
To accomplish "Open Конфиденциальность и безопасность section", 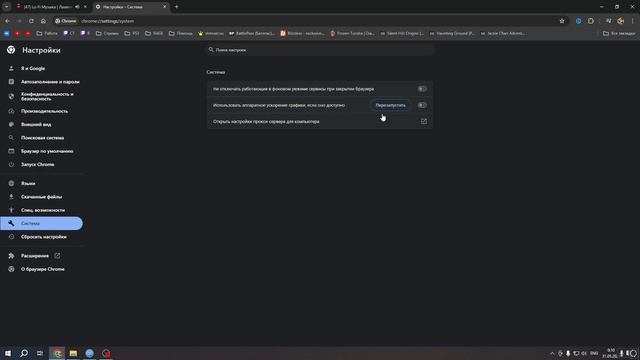I will 47,96.
